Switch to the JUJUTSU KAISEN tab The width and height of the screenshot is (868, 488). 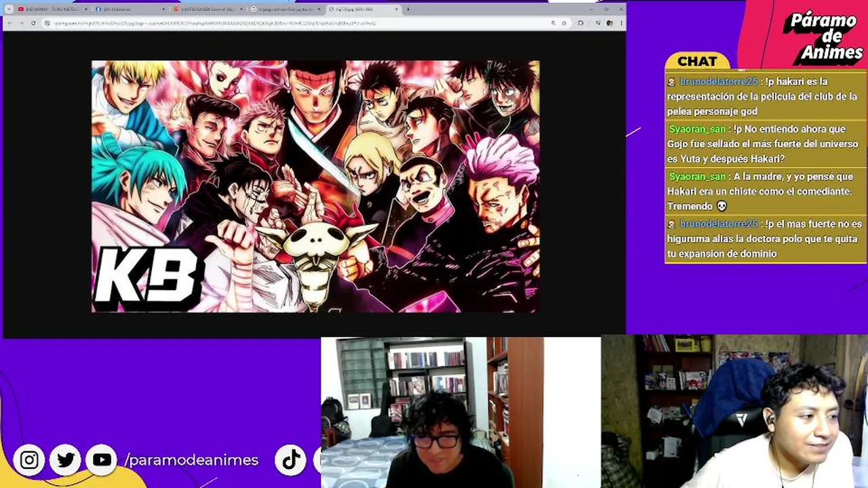[x=208, y=9]
